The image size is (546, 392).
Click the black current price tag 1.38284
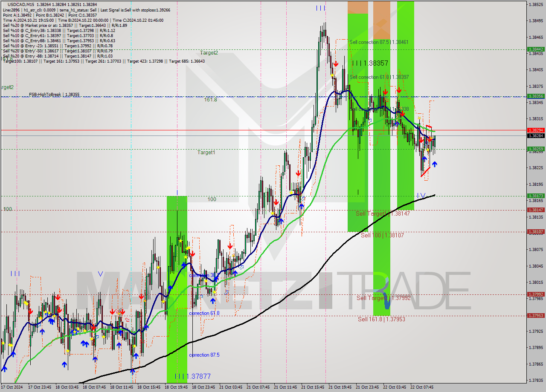(x=536, y=135)
